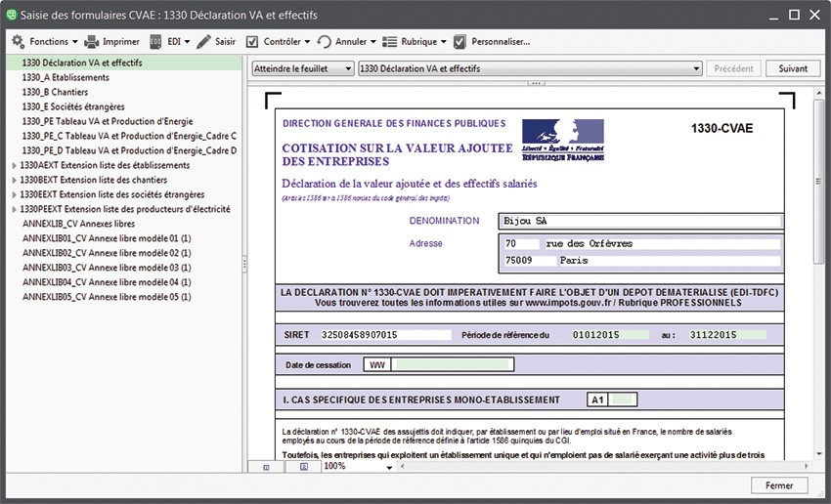
Task: Open the Fonctions gear icon menu
Action: pos(18,42)
